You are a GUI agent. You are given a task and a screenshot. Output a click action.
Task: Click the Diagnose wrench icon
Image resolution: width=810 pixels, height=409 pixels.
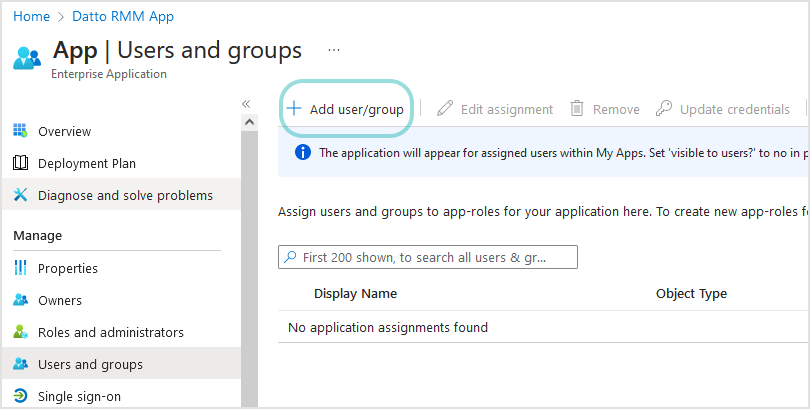[x=20, y=195]
